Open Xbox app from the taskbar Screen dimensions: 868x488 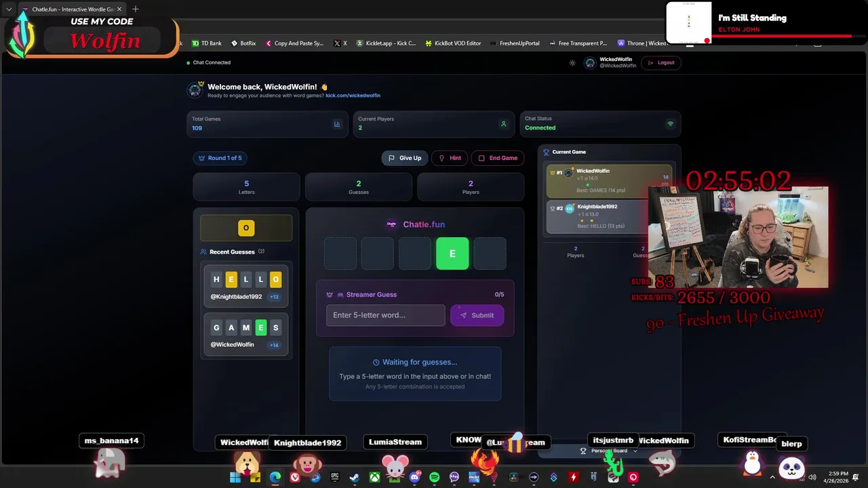[x=374, y=477]
